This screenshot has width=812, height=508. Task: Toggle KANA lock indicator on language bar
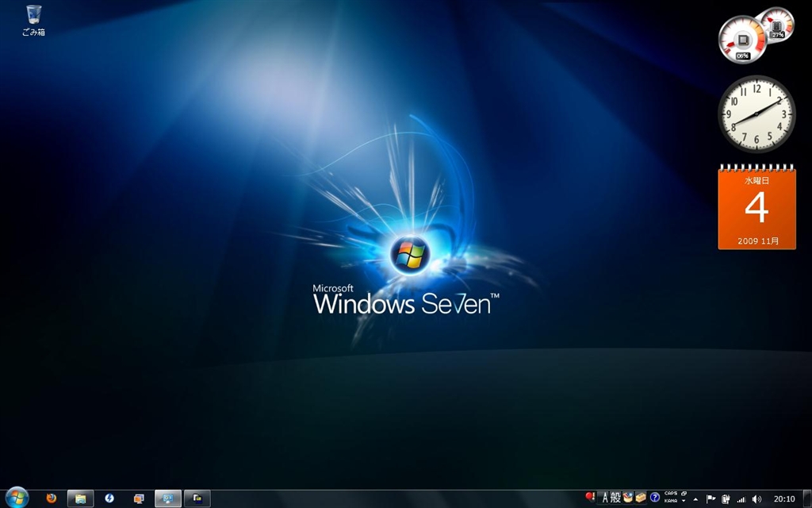coord(671,501)
